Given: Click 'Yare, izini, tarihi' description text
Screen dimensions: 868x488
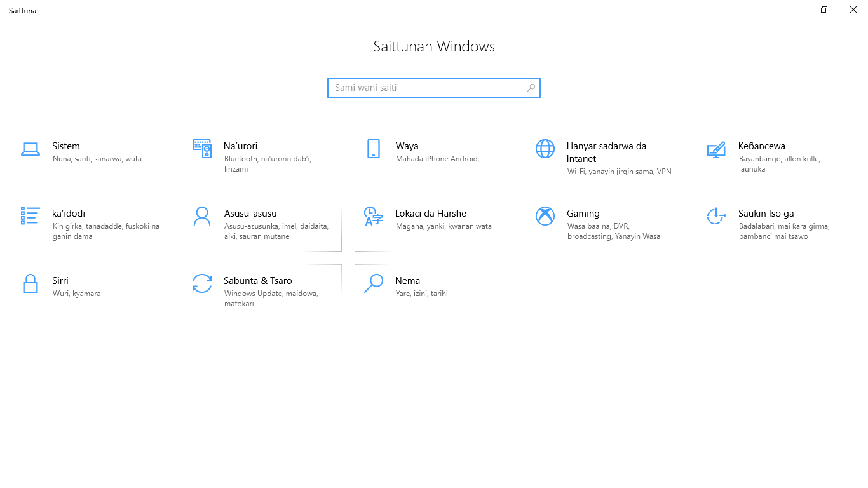Looking at the screenshot, I should click(421, 294).
